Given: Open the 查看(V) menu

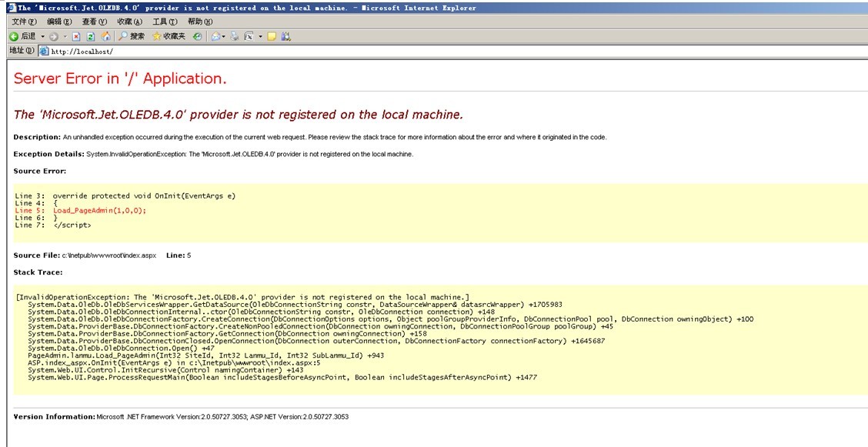Looking at the screenshot, I should pos(94,22).
